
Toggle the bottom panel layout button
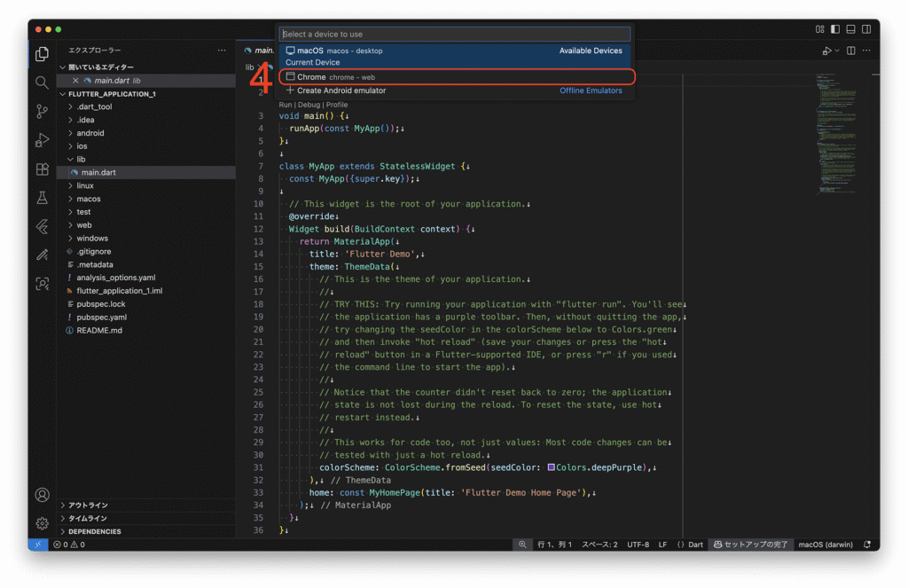coord(850,29)
